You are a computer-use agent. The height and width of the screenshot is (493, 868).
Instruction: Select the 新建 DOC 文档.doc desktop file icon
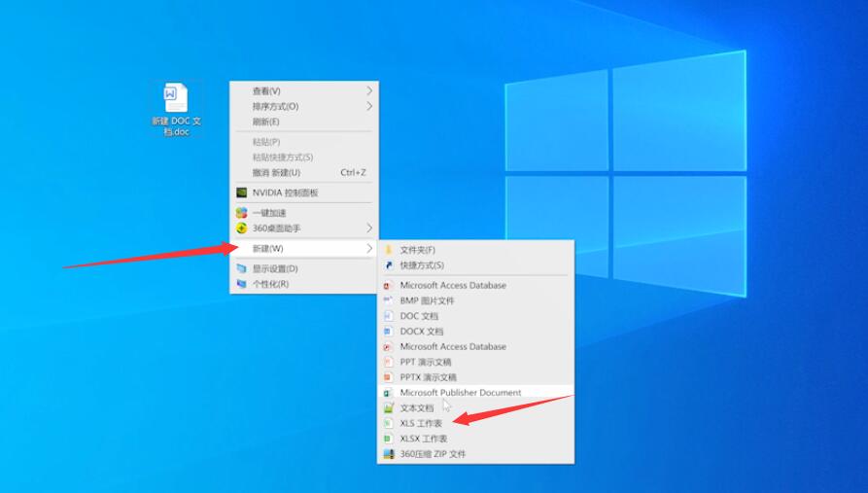click(176, 110)
